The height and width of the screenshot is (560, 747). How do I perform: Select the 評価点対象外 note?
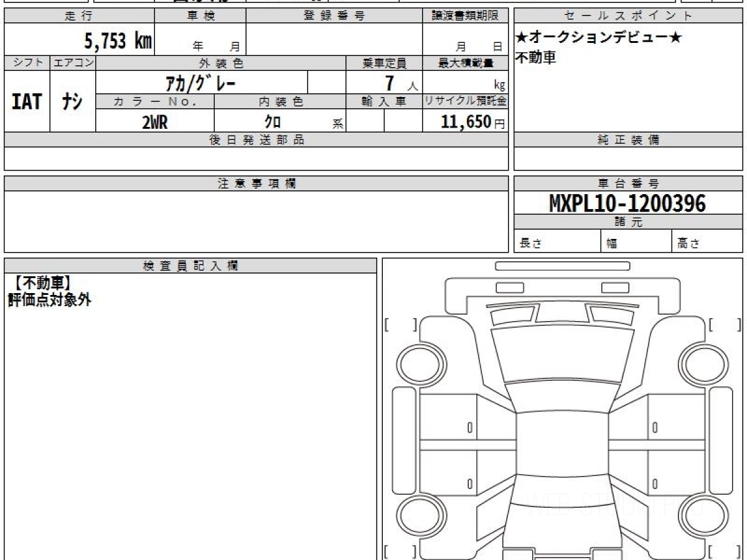pyautogui.click(x=49, y=300)
